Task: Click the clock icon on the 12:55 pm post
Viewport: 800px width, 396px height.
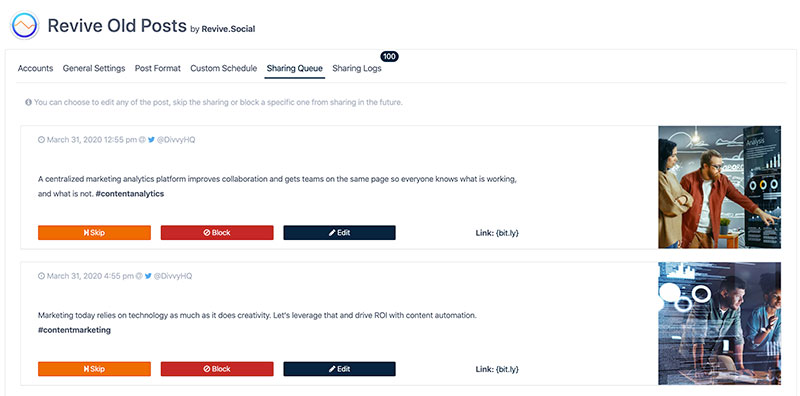Action: [41, 140]
